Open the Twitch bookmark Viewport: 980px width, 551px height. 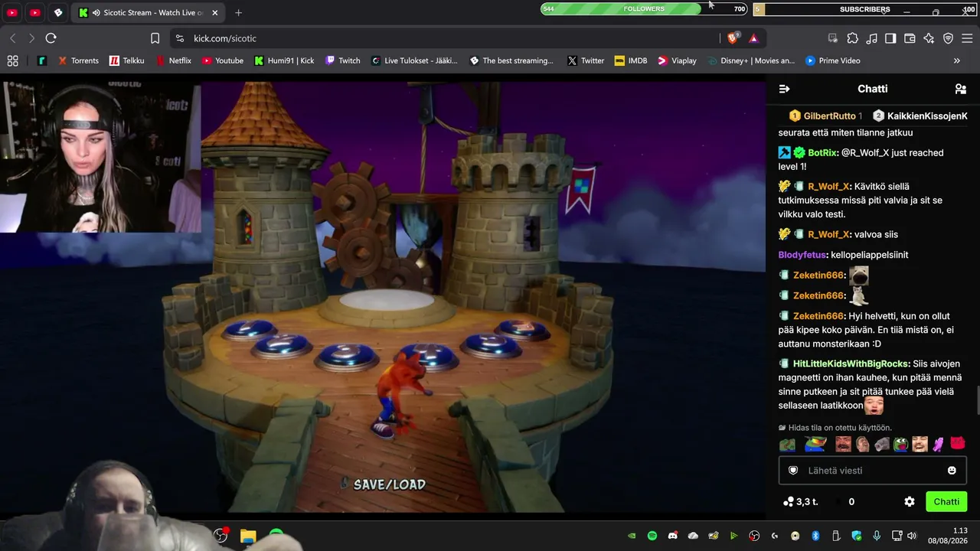coord(342,60)
